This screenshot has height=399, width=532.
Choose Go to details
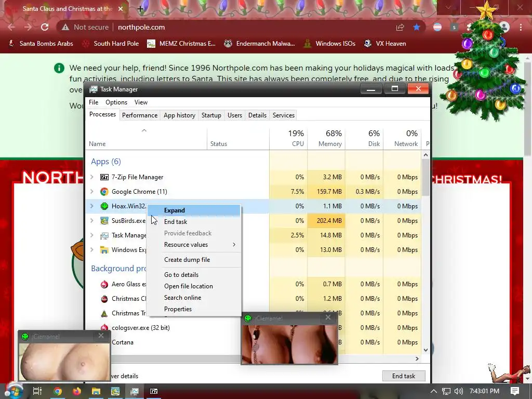click(x=194, y=275)
